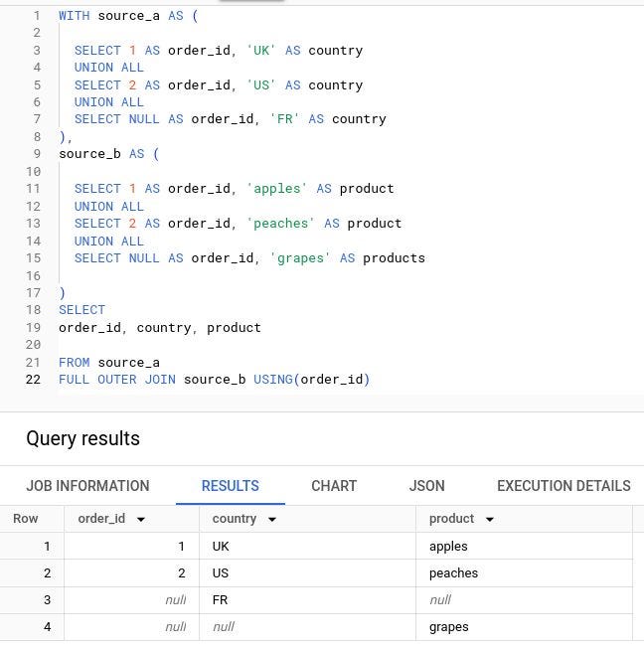The image size is (644, 650).
Task: Open the product column dropdown arrow
Action: coord(489,519)
